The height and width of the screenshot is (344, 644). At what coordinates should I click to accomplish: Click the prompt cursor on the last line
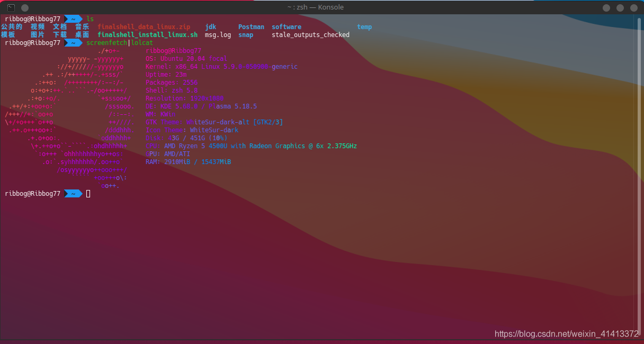[x=88, y=194]
